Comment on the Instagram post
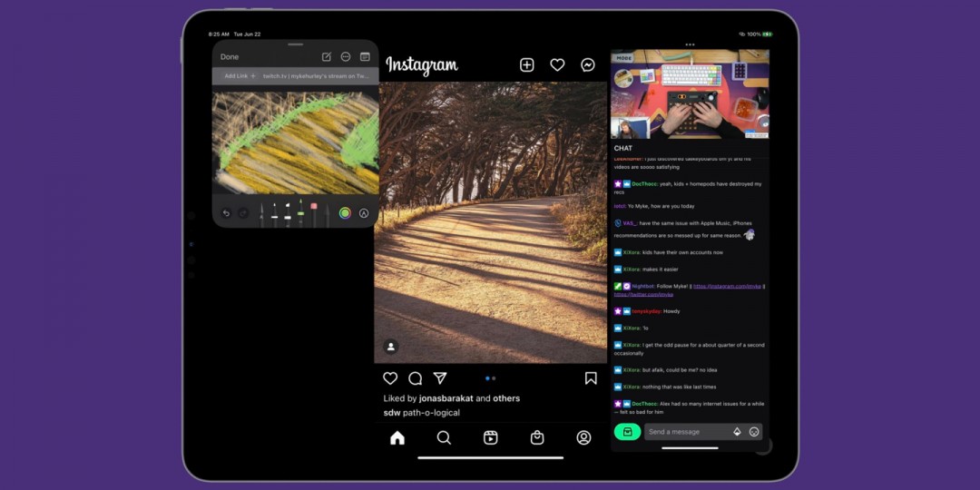 (x=415, y=378)
